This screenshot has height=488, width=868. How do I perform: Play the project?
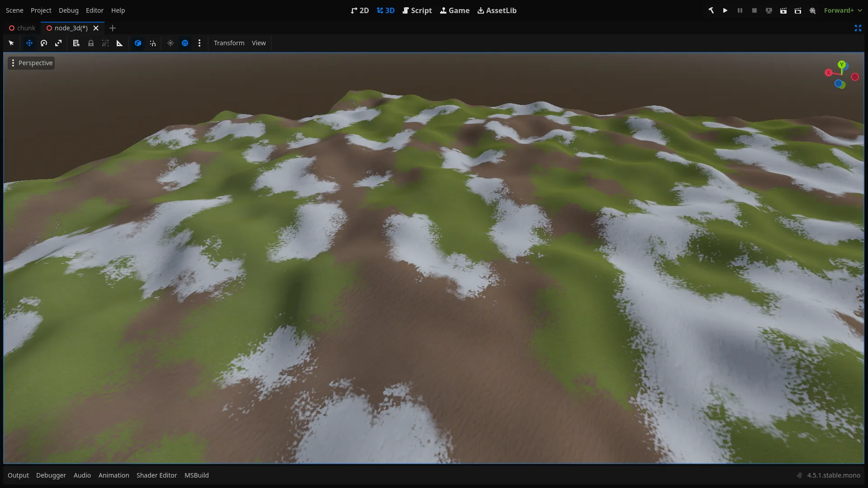pos(725,10)
